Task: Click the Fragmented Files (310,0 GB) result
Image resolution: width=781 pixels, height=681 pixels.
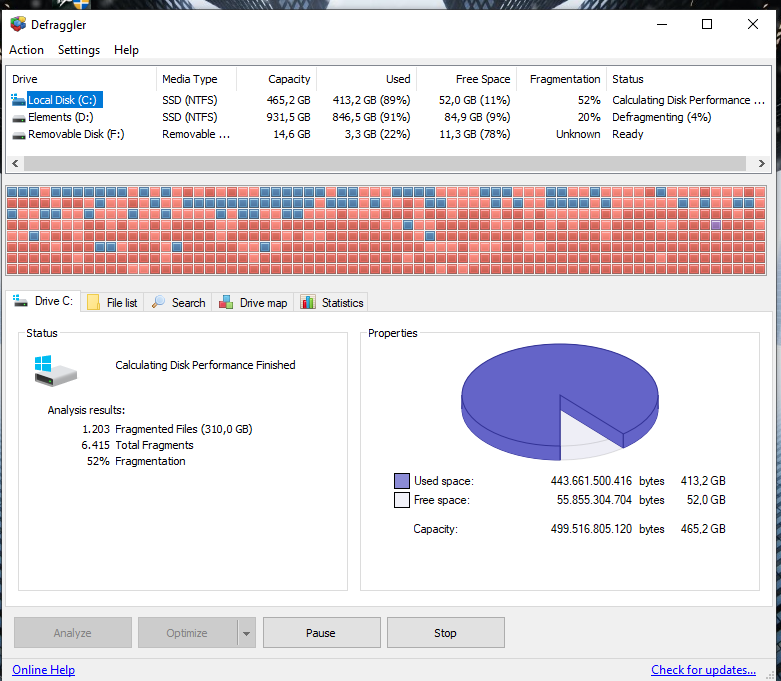Action: click(183, 429)
